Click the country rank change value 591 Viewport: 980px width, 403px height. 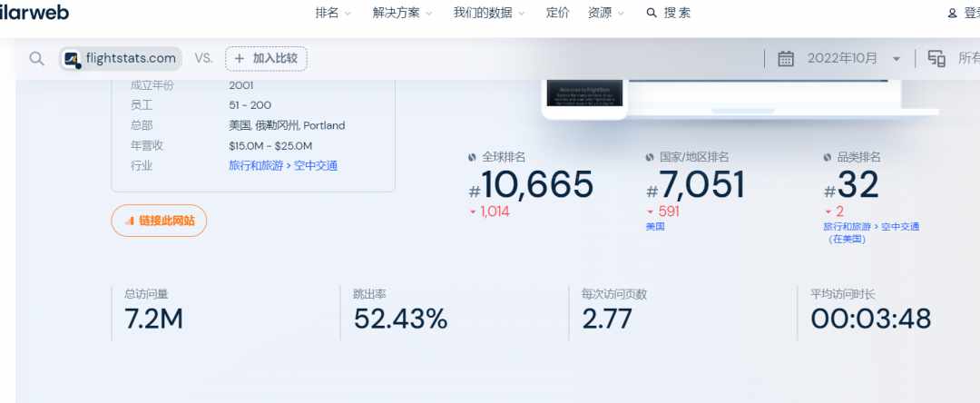[669, 211]
